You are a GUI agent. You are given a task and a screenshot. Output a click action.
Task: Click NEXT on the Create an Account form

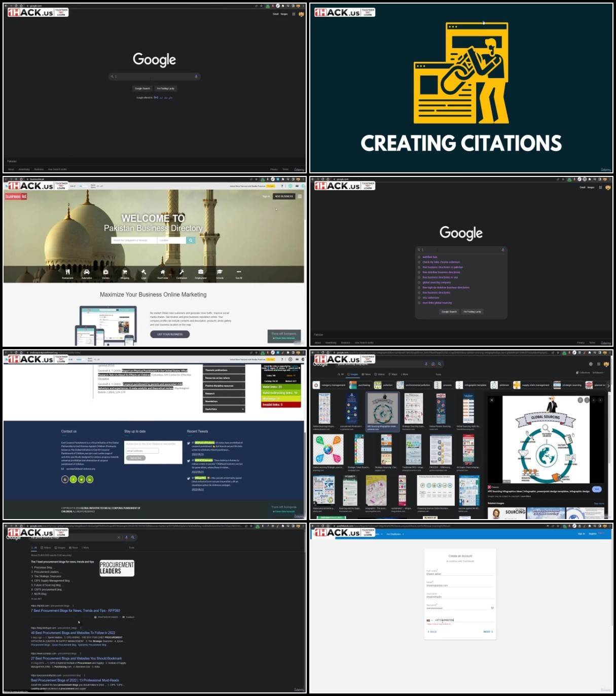coord(488,632)
